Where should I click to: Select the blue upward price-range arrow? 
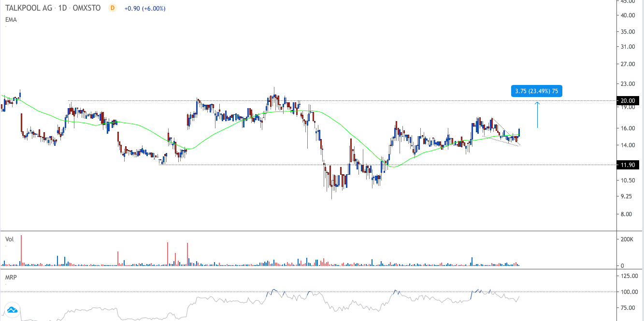tap(537, 115)
